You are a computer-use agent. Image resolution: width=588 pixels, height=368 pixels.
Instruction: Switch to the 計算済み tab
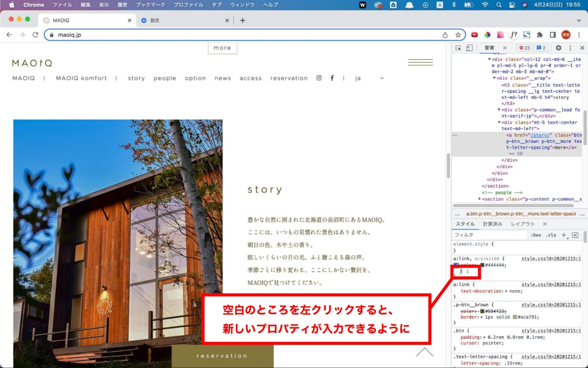(493, 224)
